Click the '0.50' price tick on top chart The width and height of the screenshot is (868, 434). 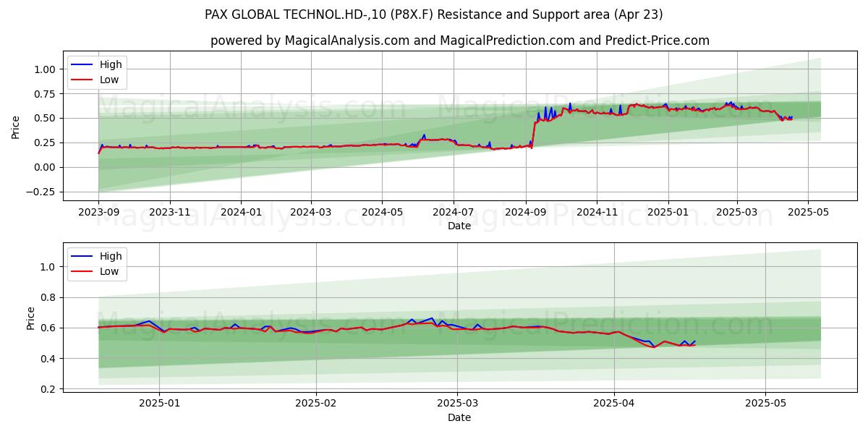(x=45, y=119)
